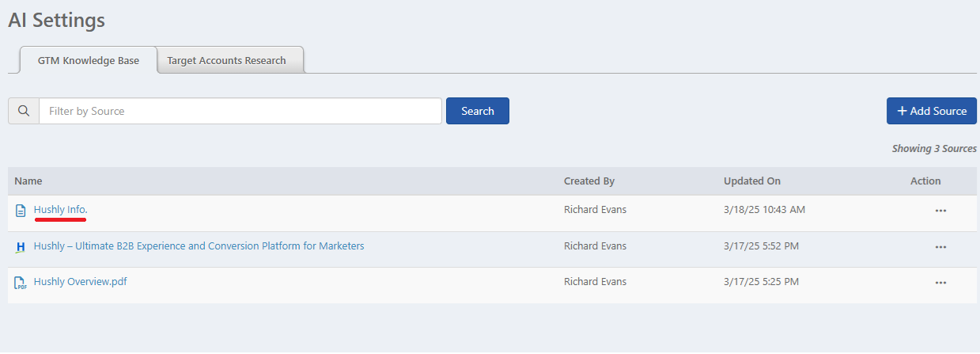Open the three-dot action menu for the Ultimate B2B source
The height and width of the screenshot is (354, 980).
point(940,247)
